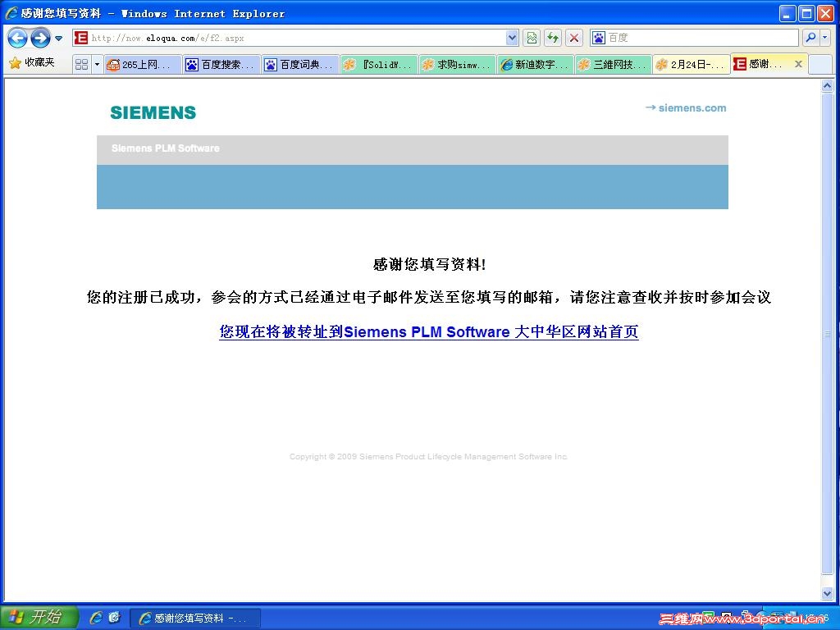Refresh the page with the green arrows icon
This screenshot has height=630, width=840.
(x=553, y=38)
